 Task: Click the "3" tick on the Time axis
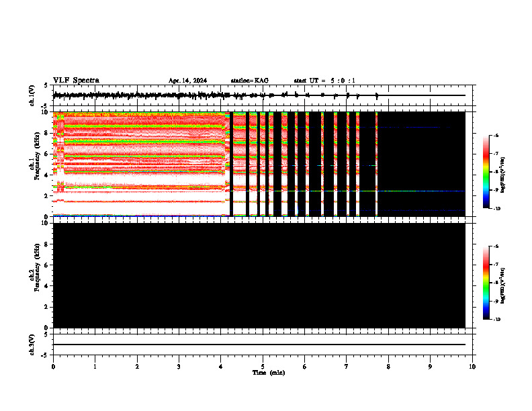tap(179, 367)
